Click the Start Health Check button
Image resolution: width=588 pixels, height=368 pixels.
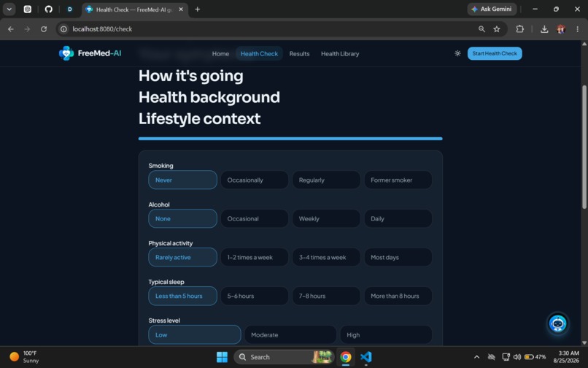[x=494, y=53]
